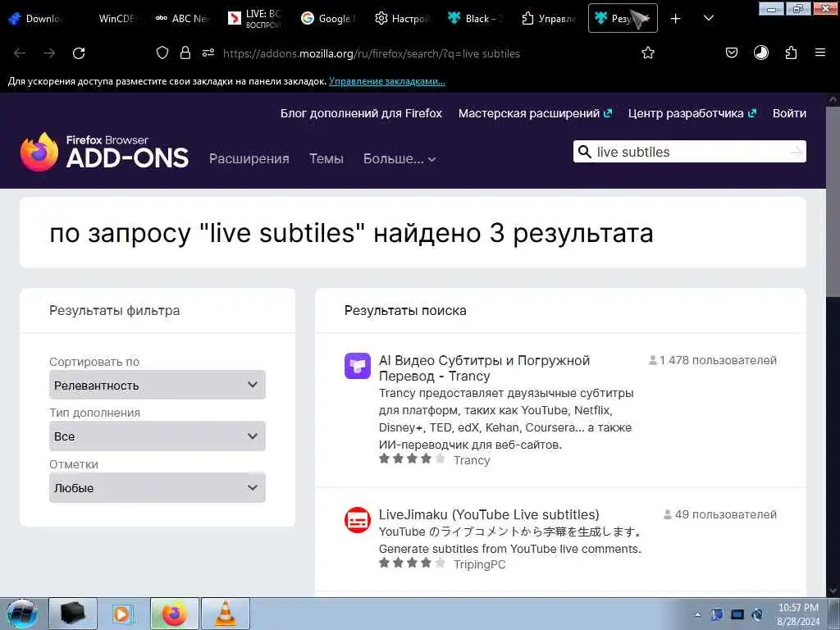Open the tracking protection shield icon

pyautogui.click(x=162, y=52)
